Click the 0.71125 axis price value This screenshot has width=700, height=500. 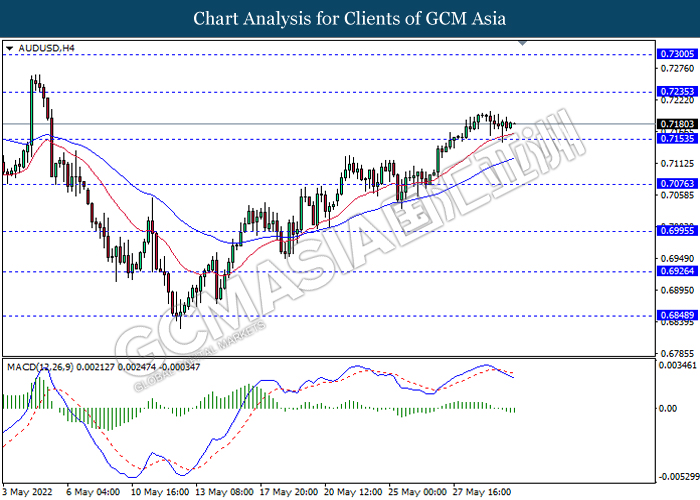pos(677,163)
